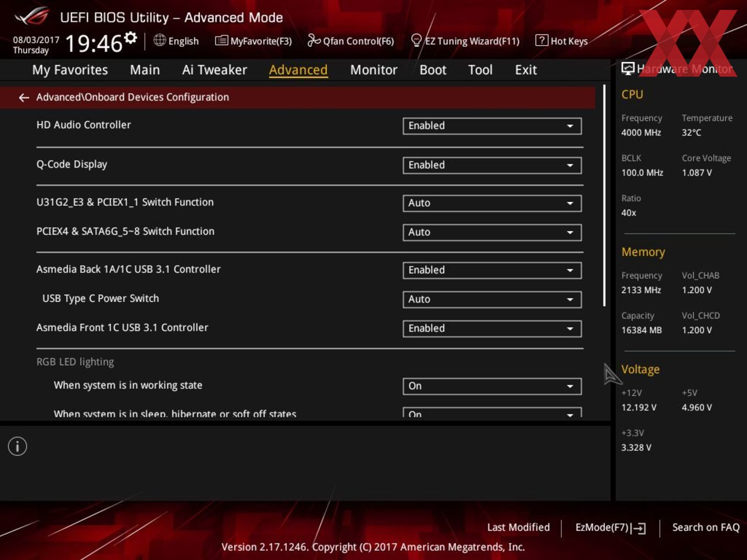Open RGB working state dropdown
The image size is (747, 560).
pyautogui.click(x=492, y=386)
